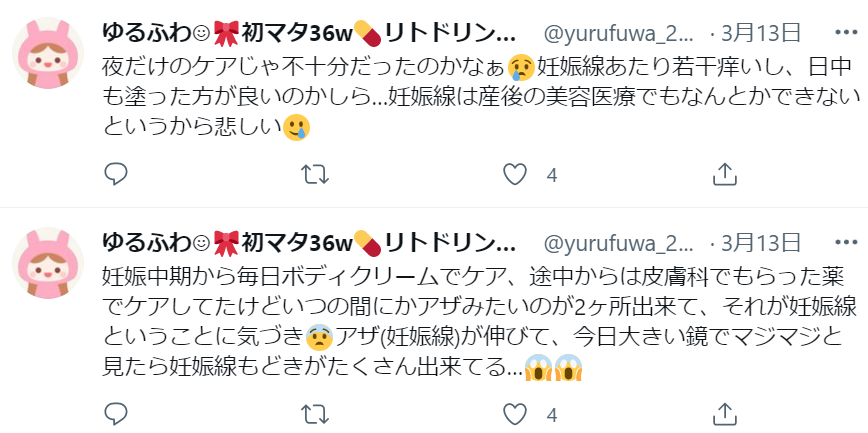
Task: Open the more options menu of first tweet
Action: point(846,34)
